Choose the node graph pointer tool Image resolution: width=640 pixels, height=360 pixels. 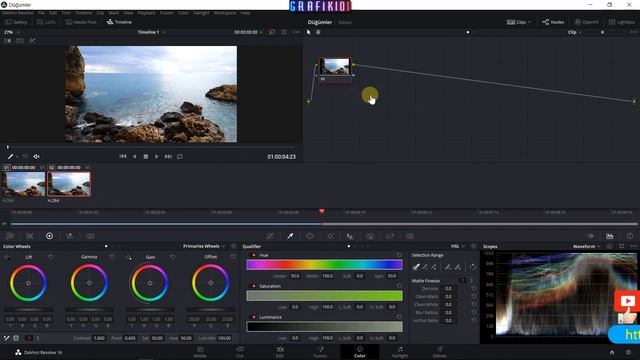pos(309,32)
